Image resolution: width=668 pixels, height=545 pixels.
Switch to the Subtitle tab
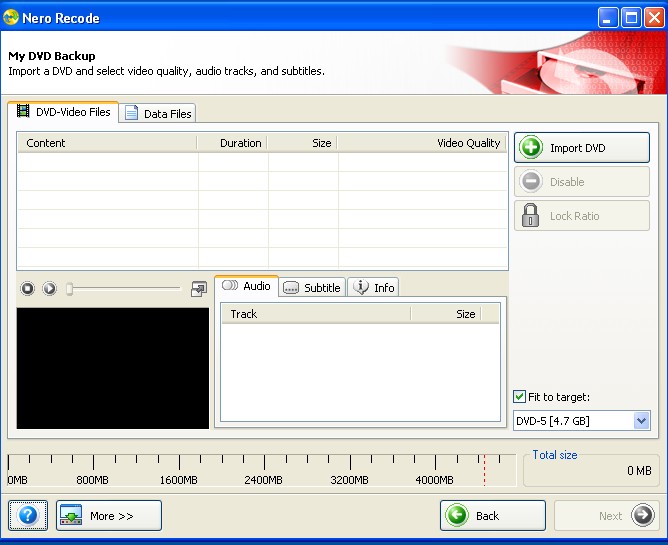(312, 287)
